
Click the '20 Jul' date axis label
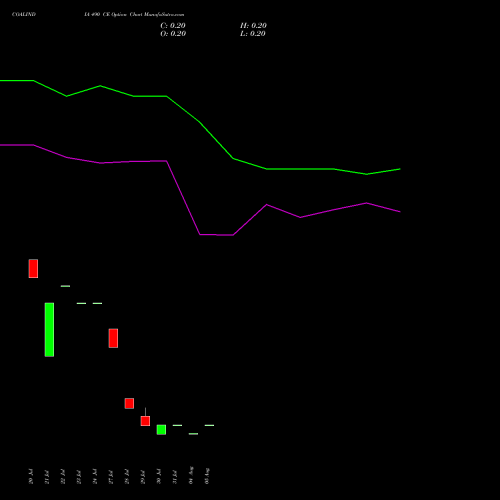(31, 476)
